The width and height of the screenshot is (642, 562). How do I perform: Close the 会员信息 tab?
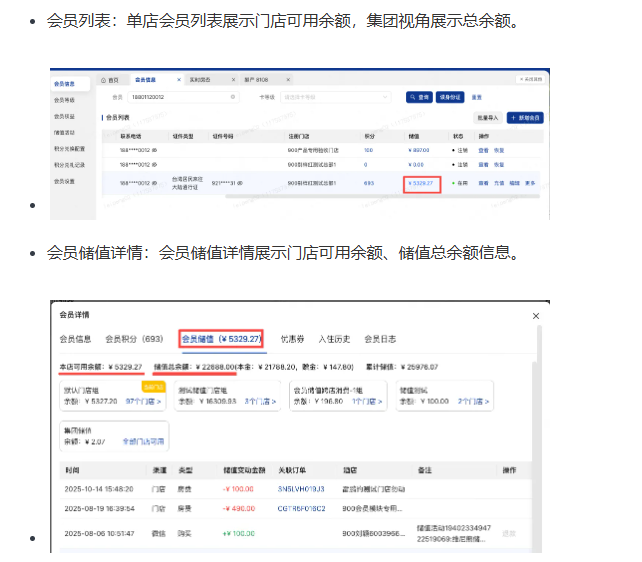click(177, 79)
